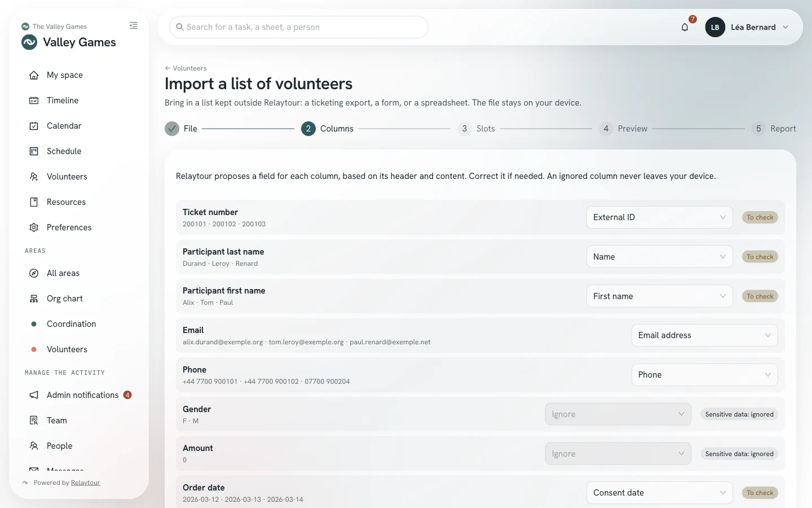Viewport: 812px width, 508px height.
Task: Collapse the sidebar with the menu icon
Action: click(134, 25)
